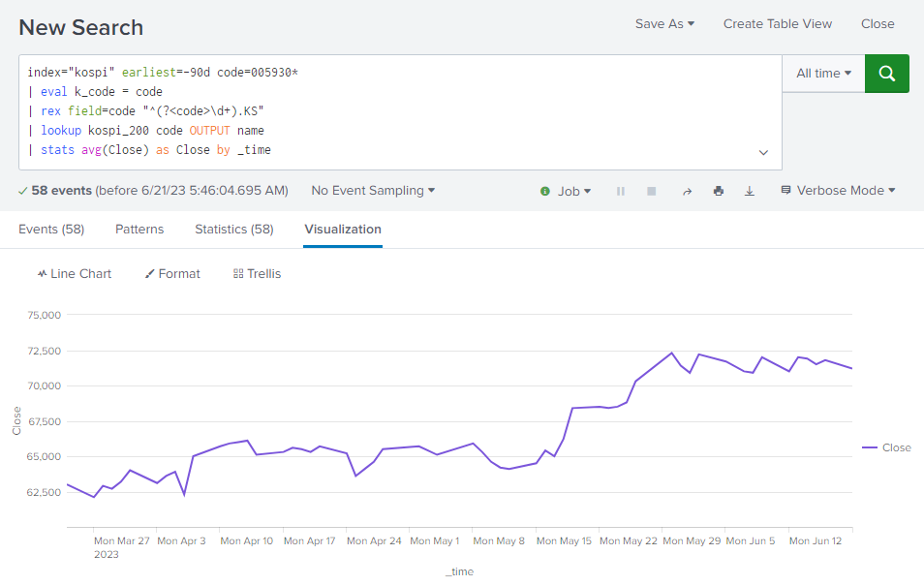Click the Mon Apr 10 axis label
The width and height of the screenshot is (924, 585).
pyautogui.click(x=246, y=540)
